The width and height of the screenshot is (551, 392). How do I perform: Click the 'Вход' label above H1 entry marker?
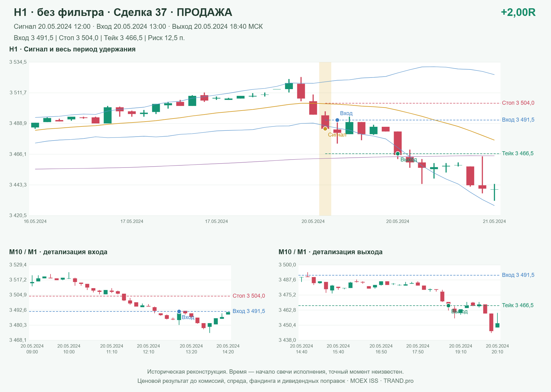point(346,113)
